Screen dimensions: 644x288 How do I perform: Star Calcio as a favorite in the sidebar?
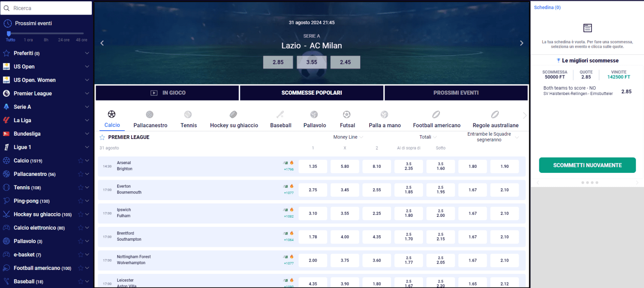tap(80, 161)
